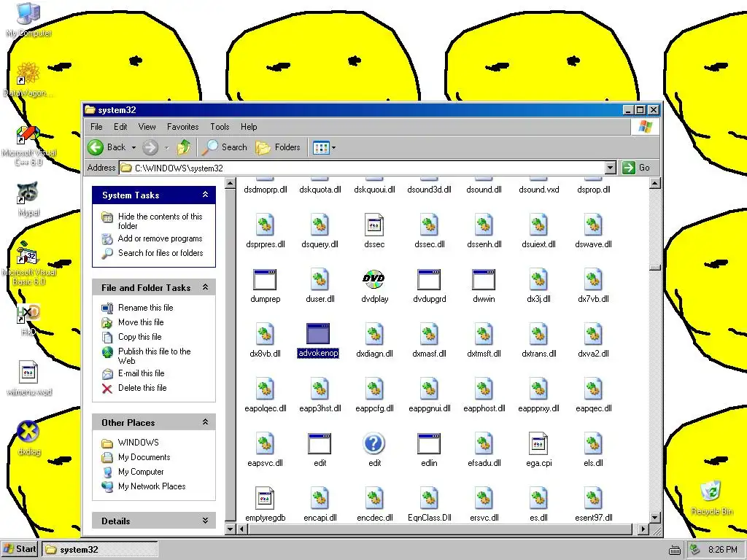Click file list scroll down arrow
Image resolution: width=747 pixels, height=560 pixels.
pos(655,517)
